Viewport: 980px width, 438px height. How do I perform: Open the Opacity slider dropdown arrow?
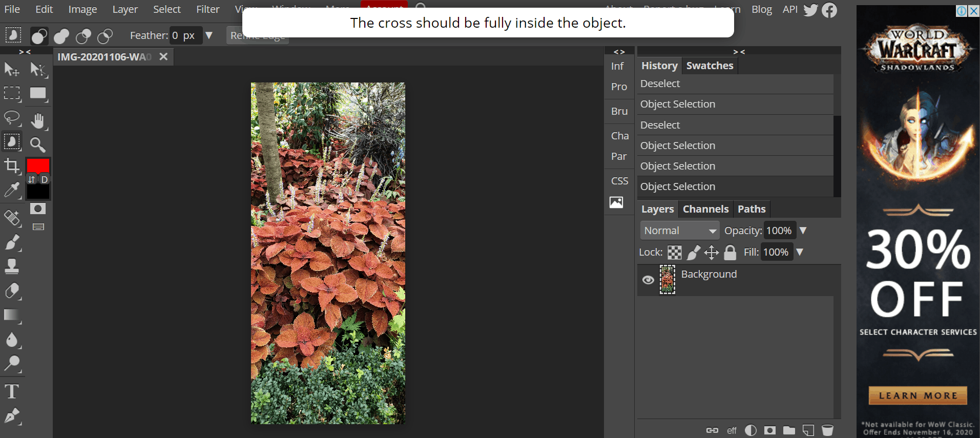tap(803, 231)
